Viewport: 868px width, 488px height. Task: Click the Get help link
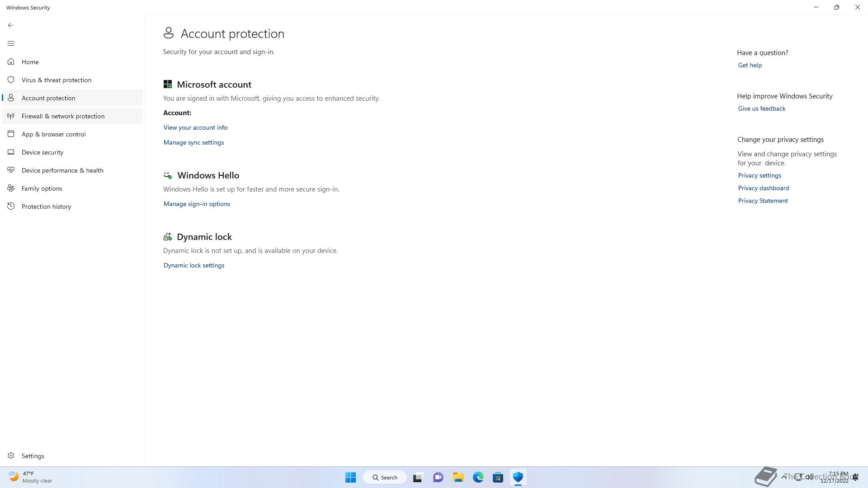click(750, 65)
